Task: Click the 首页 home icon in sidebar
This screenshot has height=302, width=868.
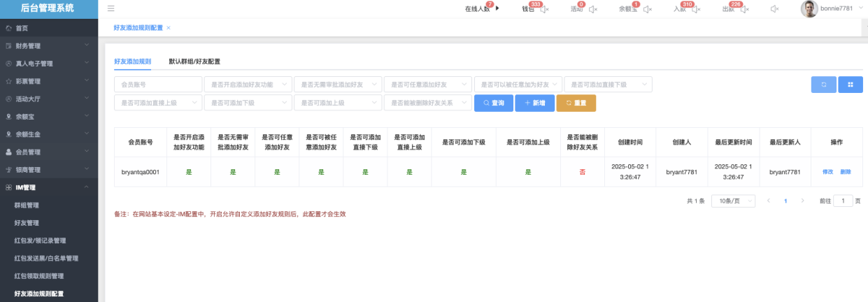Action: (8, 28)
